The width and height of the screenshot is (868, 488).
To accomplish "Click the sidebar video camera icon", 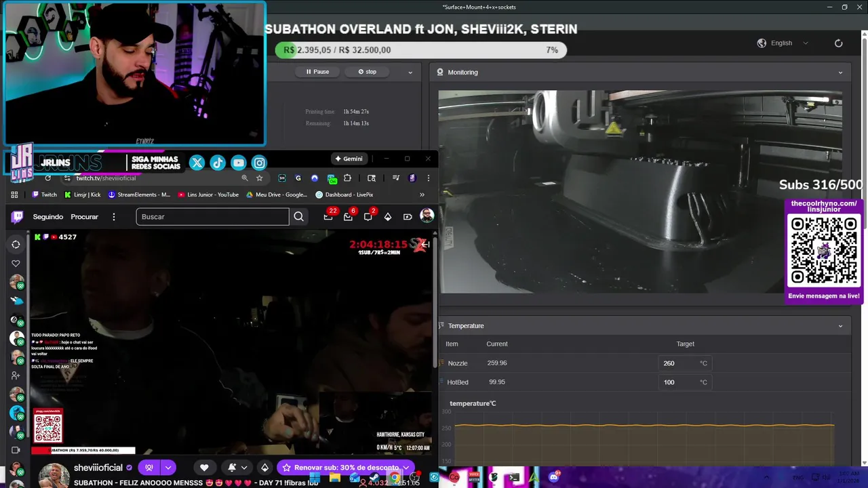I will tap(16, 450).
